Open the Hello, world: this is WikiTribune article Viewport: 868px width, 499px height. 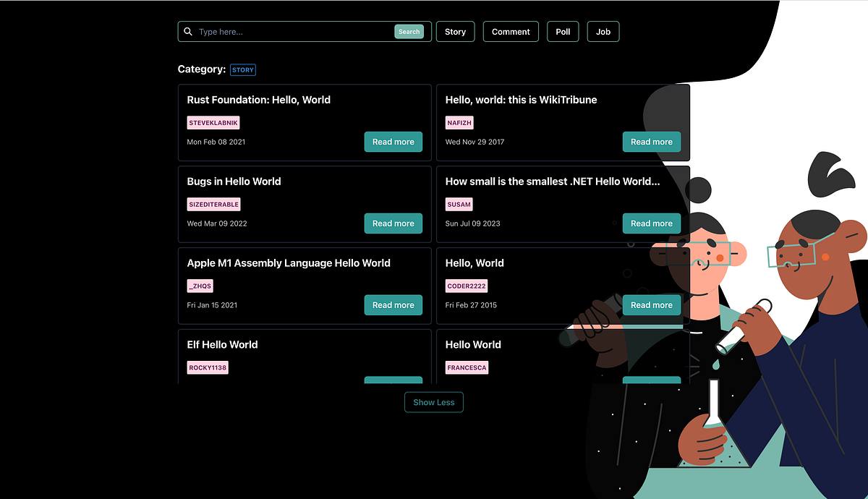click(651, 142)
